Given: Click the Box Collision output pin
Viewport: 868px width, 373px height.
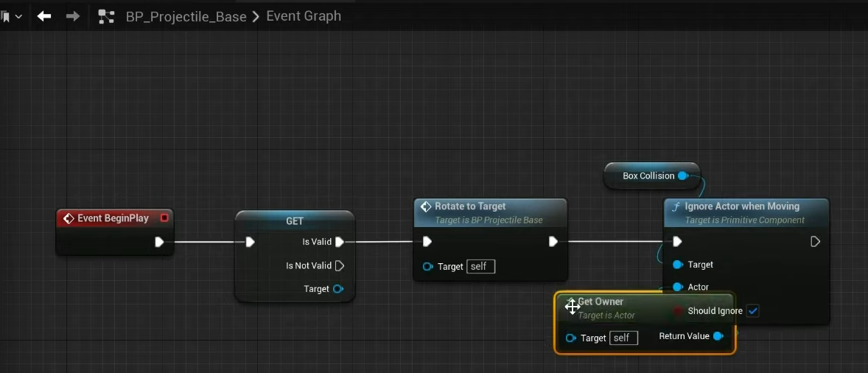Looking at the screenshot, I should pos(682,175).
